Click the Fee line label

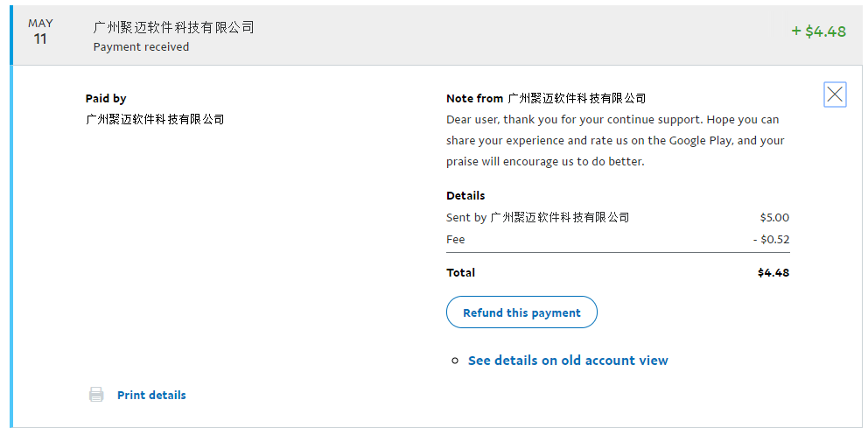[456, 239]
